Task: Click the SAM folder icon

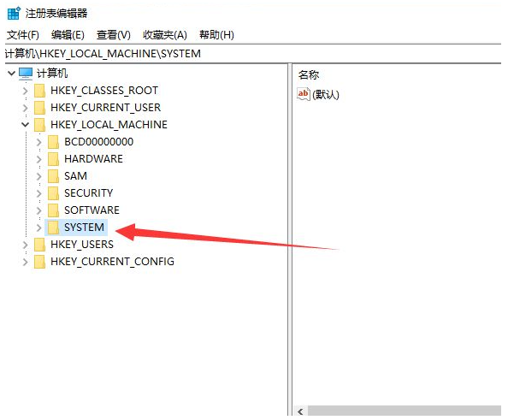Action: pos(53,176)
